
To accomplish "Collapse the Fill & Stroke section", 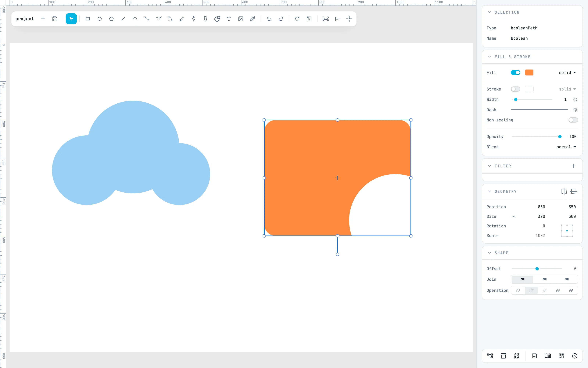I will coord(490,57).
